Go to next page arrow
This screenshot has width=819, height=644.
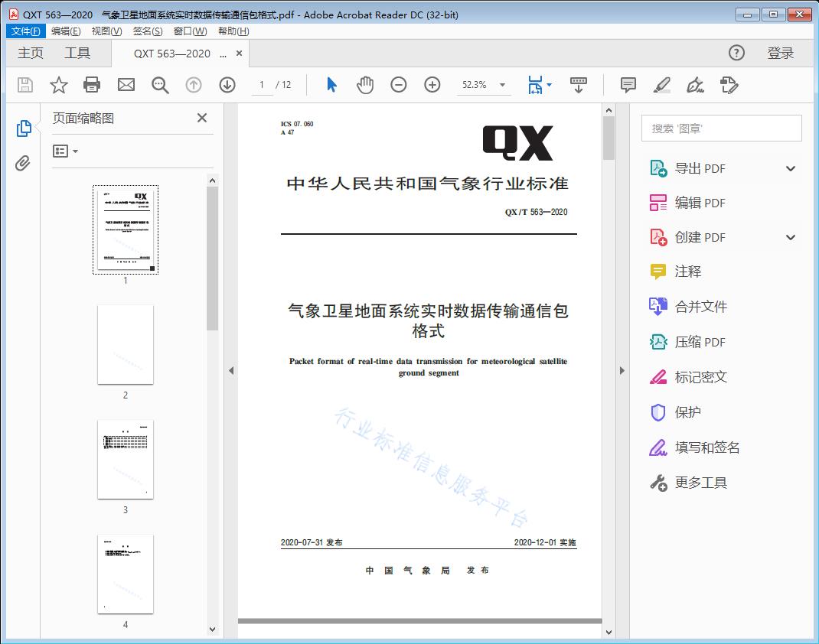[227, 85]
